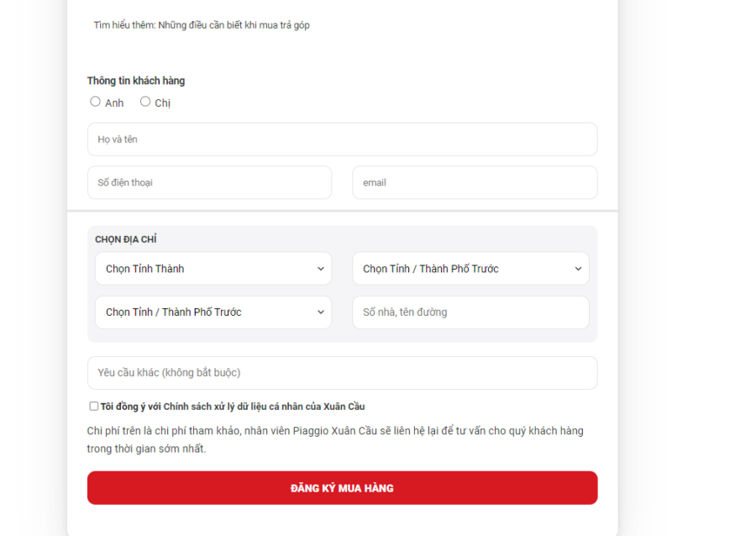Screen dimensions: 756x536
Task: Click chevron arrow beside the Số nhà field
Action: coord(320,313)
